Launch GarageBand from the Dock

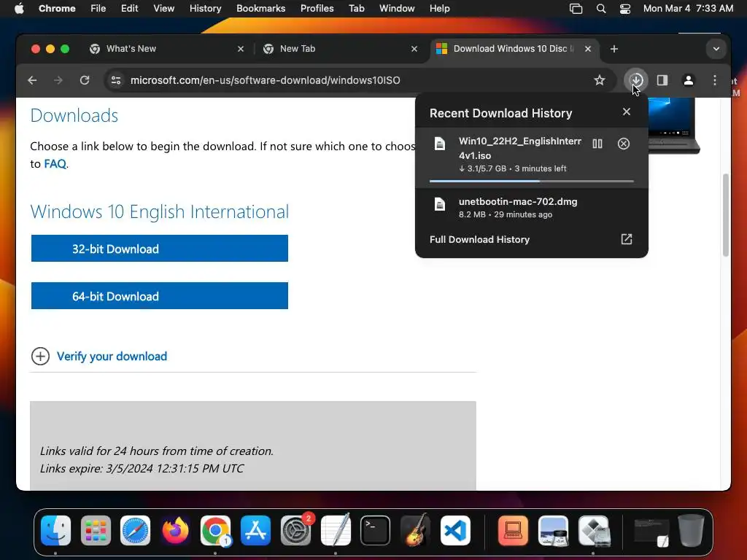click(x=415, y=531)
